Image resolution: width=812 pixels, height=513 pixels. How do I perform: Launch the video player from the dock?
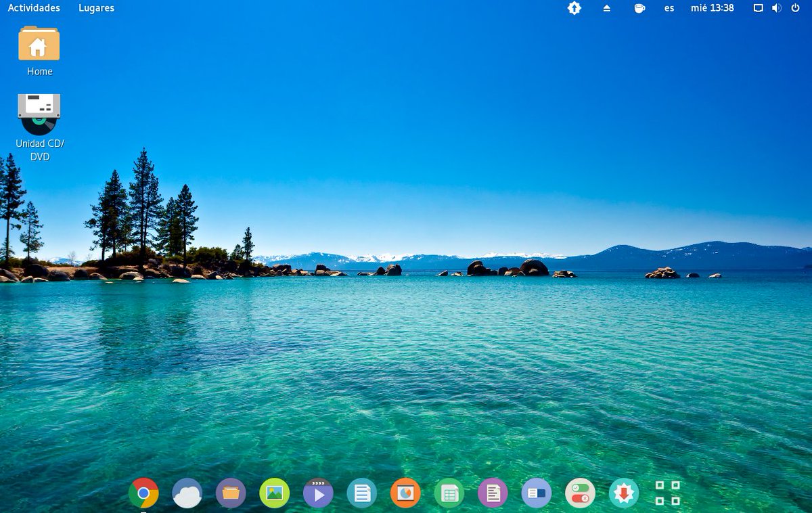click(x=317, y=493)
